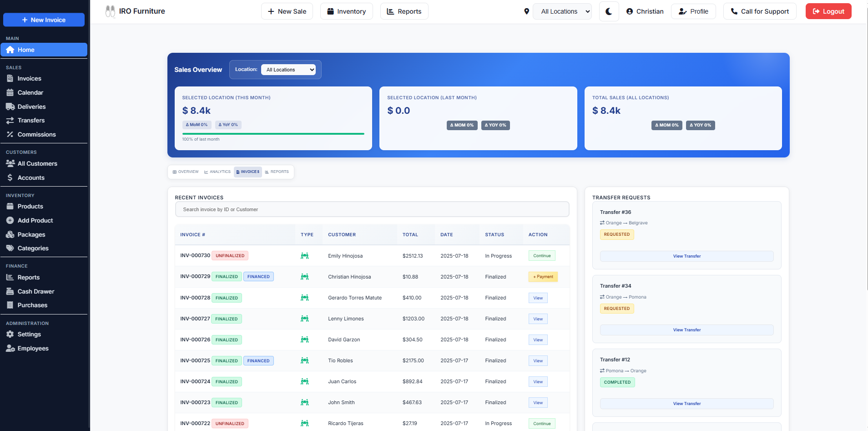Viewport: 868px width, 431px height.
Task: Select the OVERVIEW tab above Recent Invoices
Action: [x=185, y=172]
